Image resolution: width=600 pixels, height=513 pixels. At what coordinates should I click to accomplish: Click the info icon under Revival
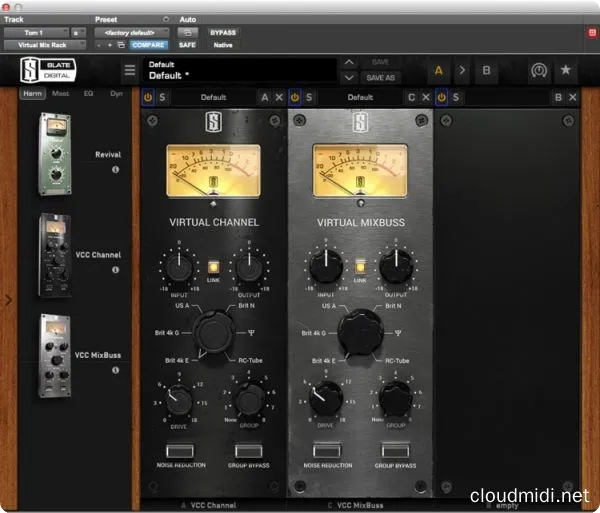(115, 170)
